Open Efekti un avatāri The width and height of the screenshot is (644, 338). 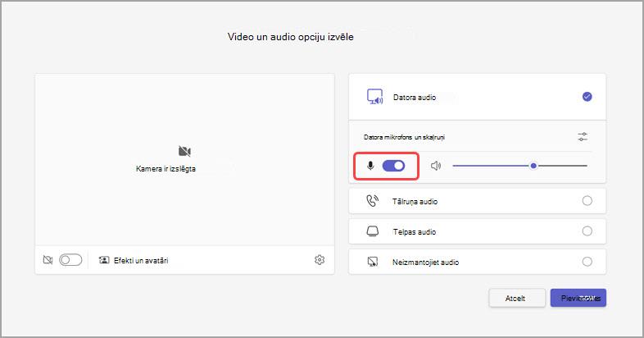[x=134, y=260]
